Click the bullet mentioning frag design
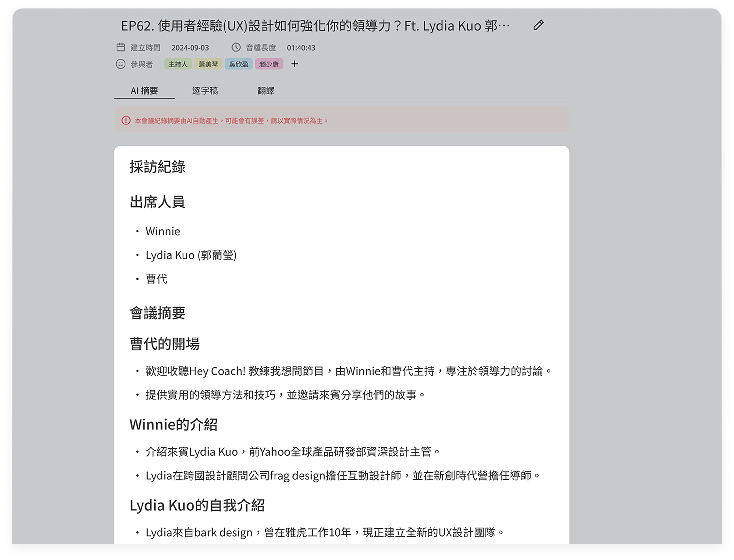 click(x=343, y=476)
